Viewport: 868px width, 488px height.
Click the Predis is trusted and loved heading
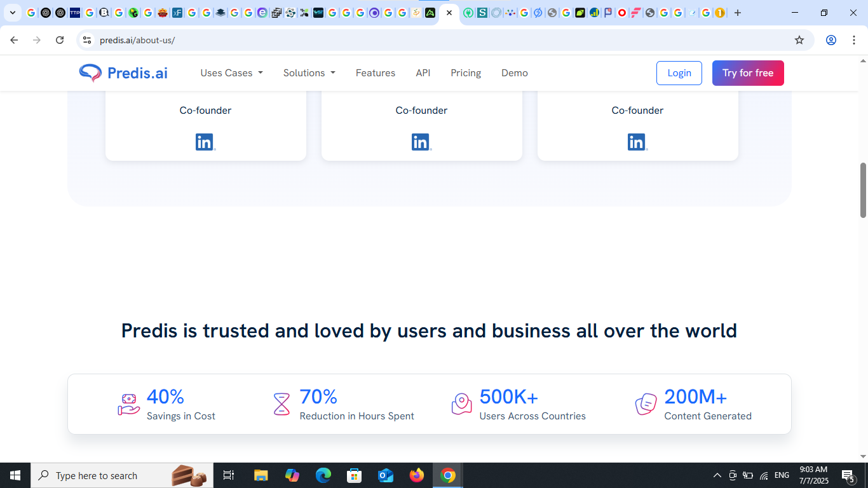point(429,330)
